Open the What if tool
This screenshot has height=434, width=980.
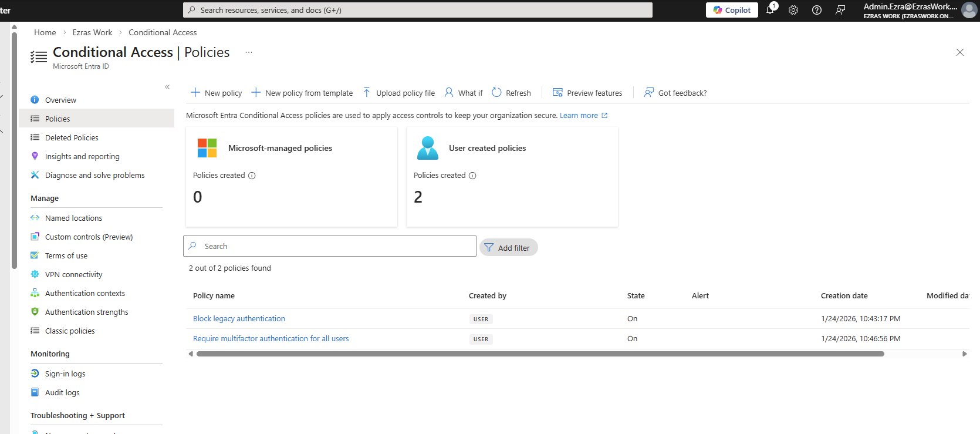coord(464,93)
